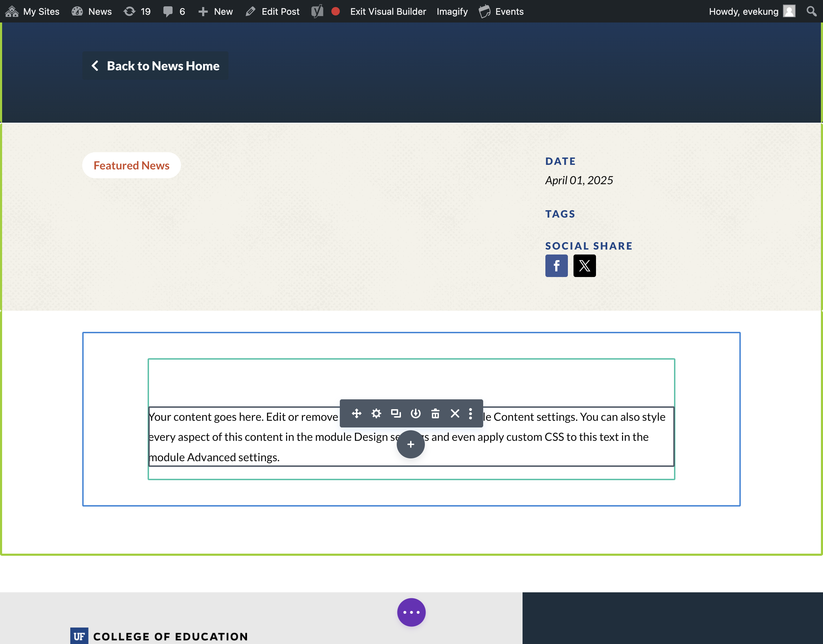823x644 pixels.
Task: Click Featured News category pill
Action: click(131, 165)
